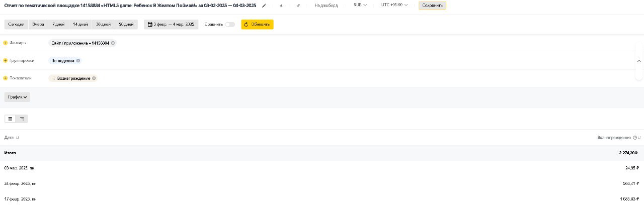
Task: Click the copy link icon
Action: [298, 6]
